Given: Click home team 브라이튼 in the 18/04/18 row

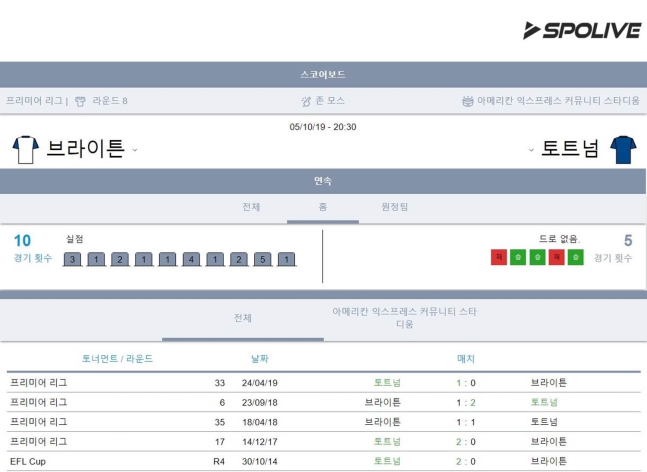Looking at the screenshot, I should pos(383,422).
